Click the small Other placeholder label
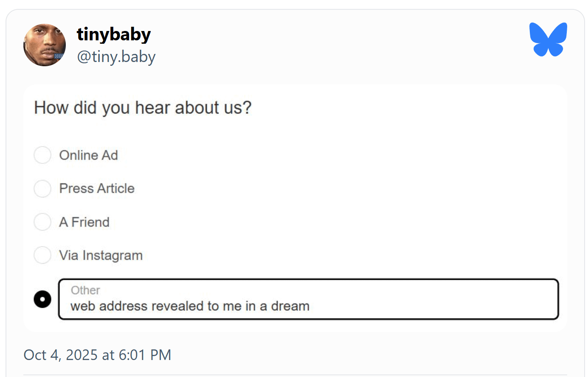Screen dimensions: 588x377 pos(85,290)
